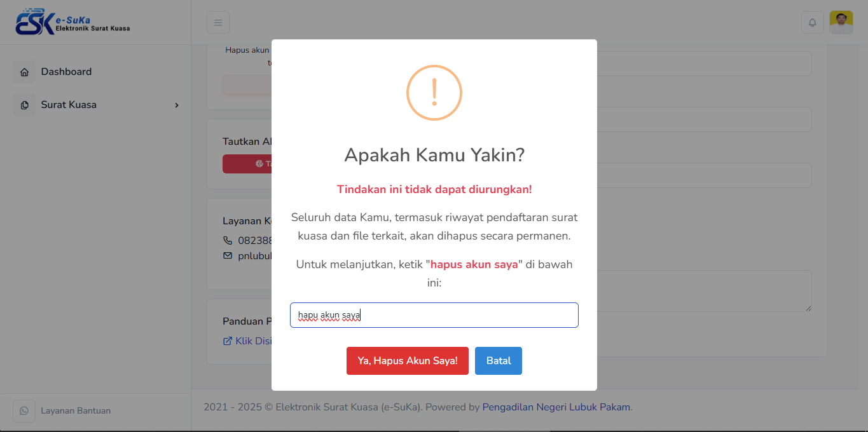Image resolution: width=868 pixels, height=432 pixels.
Task: Click the Surat Kuasa documents icon
Action: click(x=25, y=105)
